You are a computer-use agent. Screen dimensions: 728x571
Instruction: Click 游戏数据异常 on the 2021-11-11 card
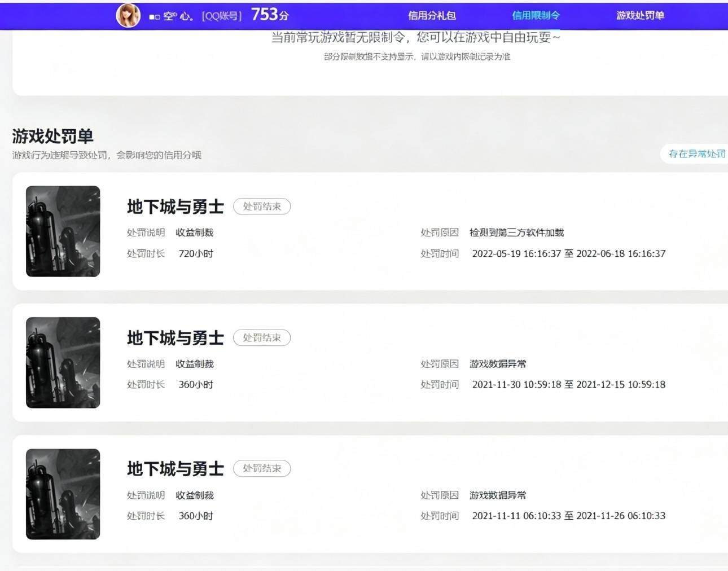coord(498,495)
